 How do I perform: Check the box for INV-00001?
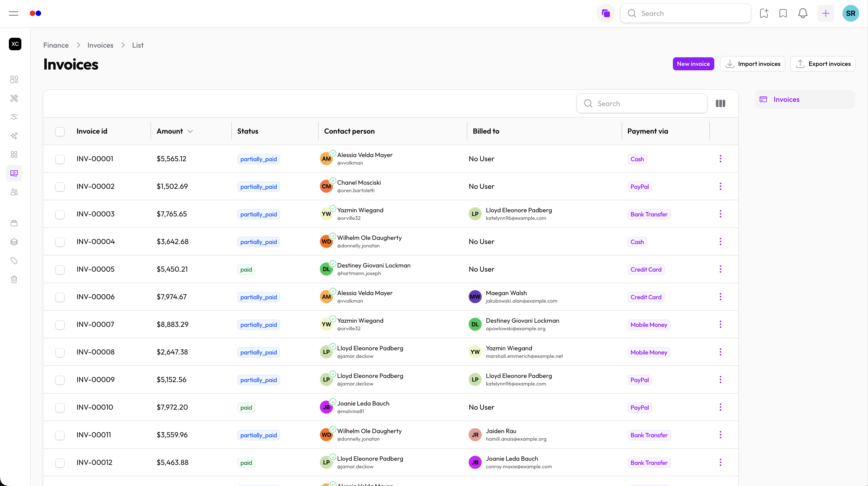point(60,159)
